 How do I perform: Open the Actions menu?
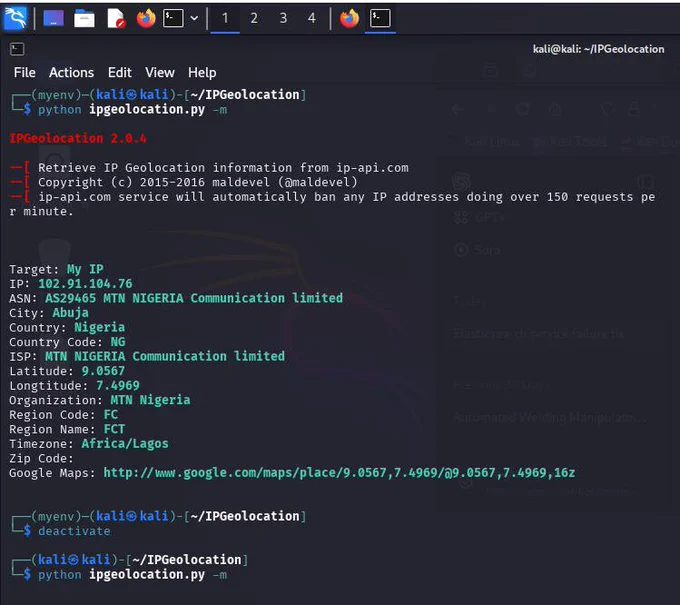pos(71,72)
